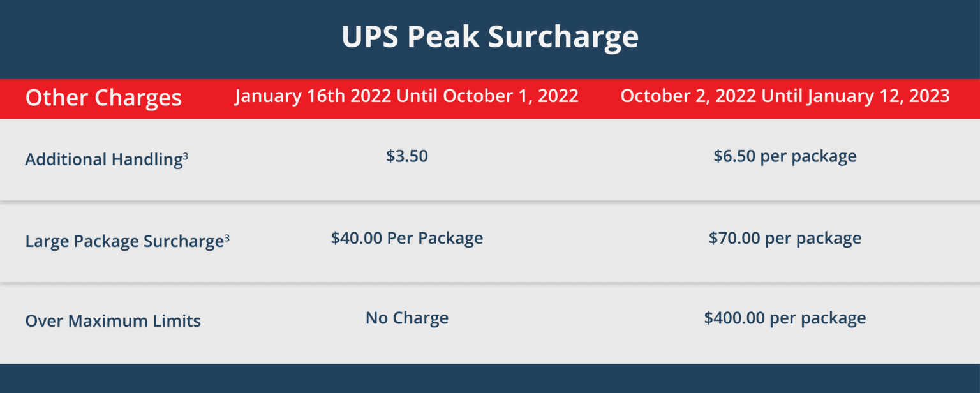Click the $3.50 Additional Handling value

click(x=407, y=156)
